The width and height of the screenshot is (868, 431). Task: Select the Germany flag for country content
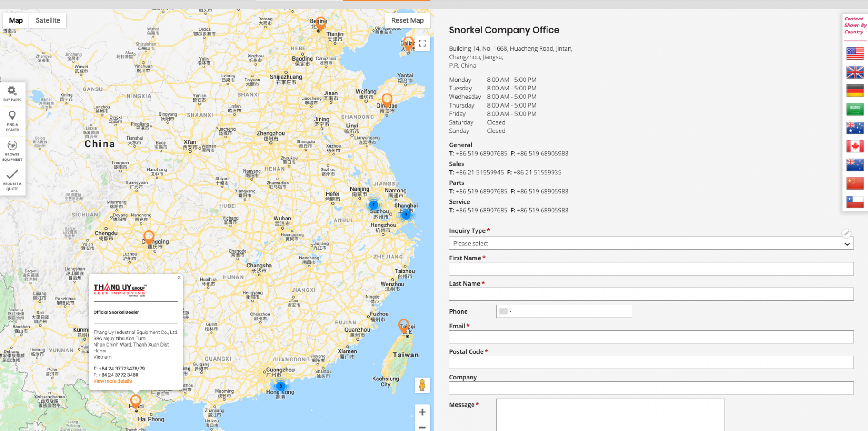(x=854, y=90)
